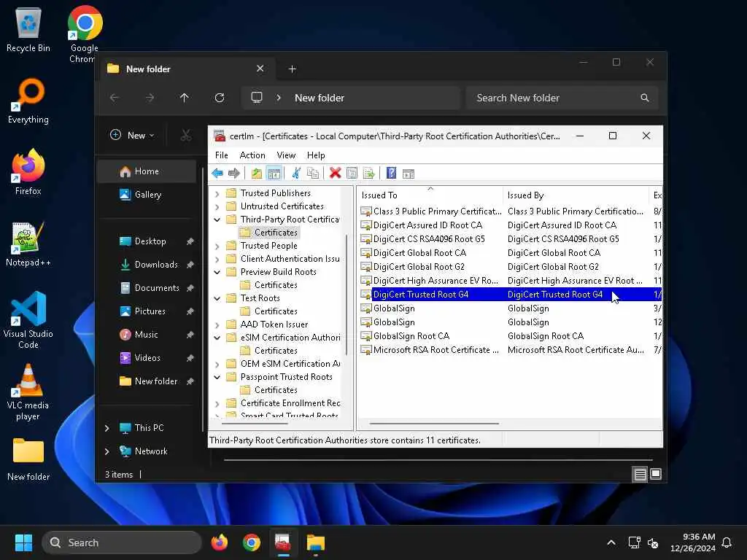This screenshot has height=560, width=747.
Task: Open the Action menu in certlm
Action: coord(252,155)
